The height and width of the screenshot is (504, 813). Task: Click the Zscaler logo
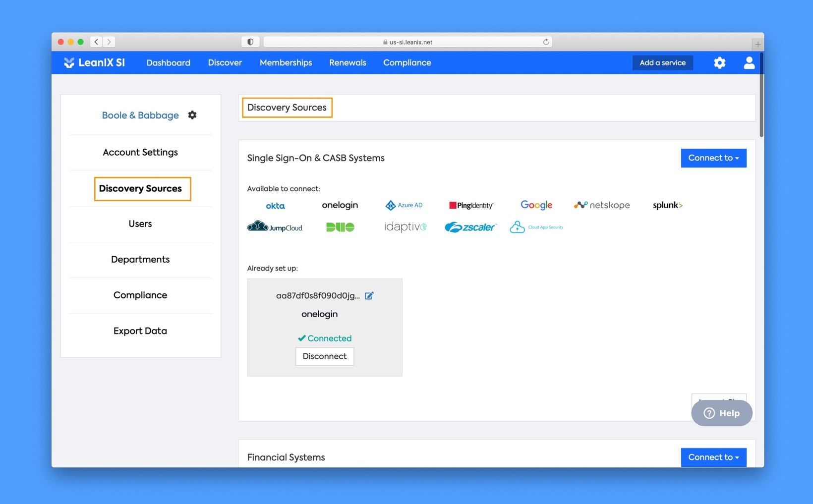coord(470,227)
